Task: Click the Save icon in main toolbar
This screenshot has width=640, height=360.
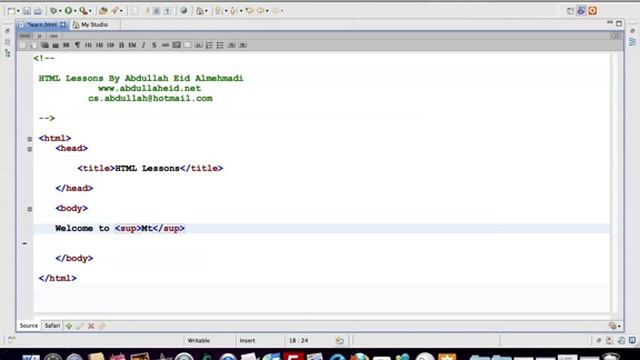Action: tap(27, 11)
